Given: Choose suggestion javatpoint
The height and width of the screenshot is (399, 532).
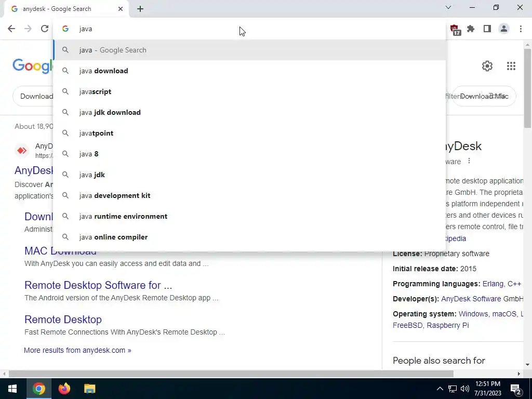Looking at the screenshot, I should pyautogui.click(x=249, y=133).
